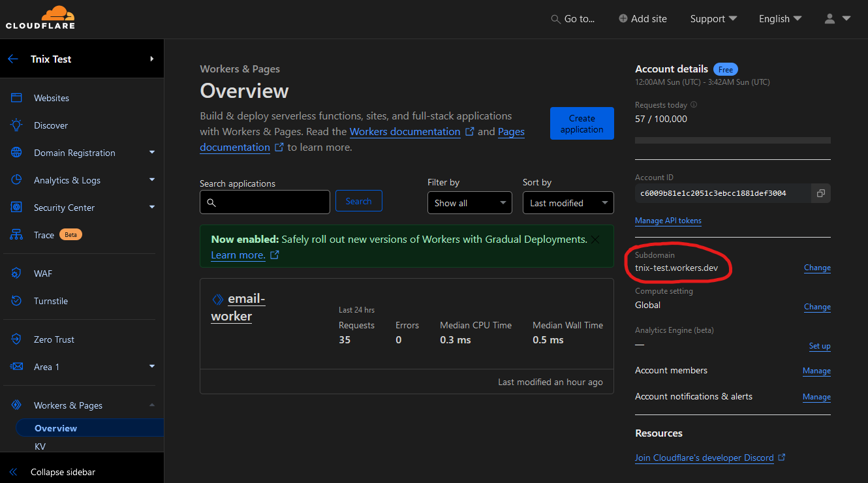Click the Workers & Pages sidebar icon

17,405
